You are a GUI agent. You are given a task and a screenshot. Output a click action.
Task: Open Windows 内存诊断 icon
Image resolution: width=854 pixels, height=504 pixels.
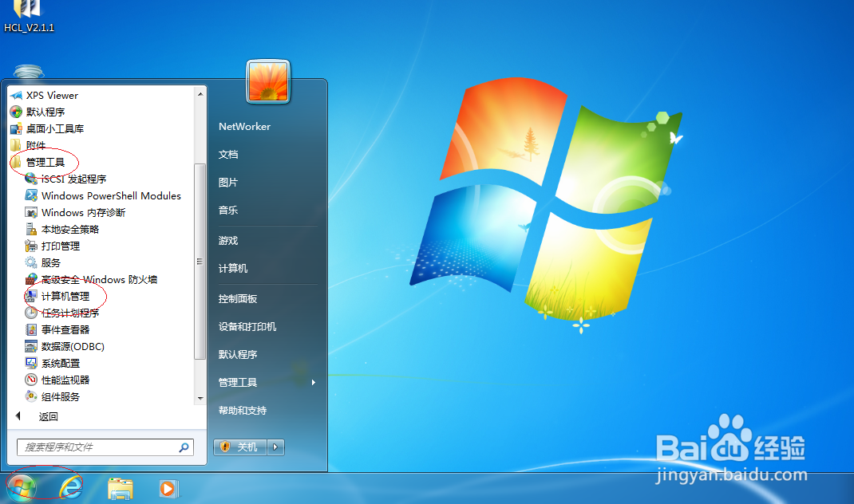(x=31, y=212)
